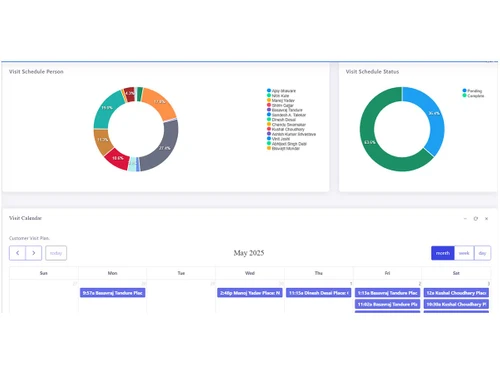This screenshot has height=375, width=500.
Task: Click the orange person donut segment
Action: tap(160, 102)
